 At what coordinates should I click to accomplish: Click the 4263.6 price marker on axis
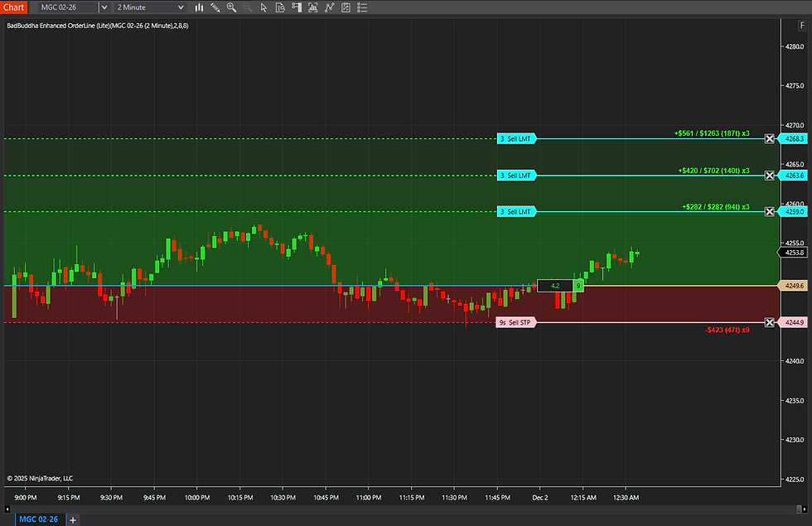point(794,176)
